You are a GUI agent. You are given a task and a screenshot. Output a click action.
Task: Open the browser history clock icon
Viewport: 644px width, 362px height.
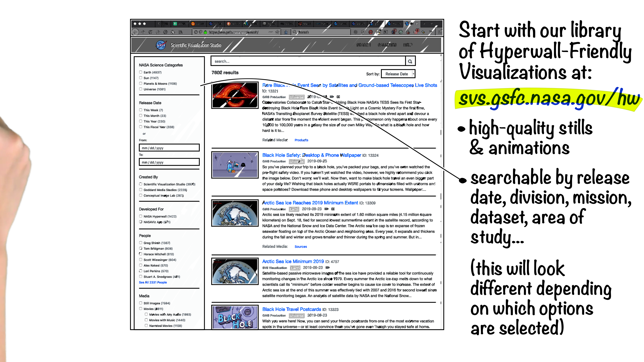pyautogui.click(x=165, y=32)
